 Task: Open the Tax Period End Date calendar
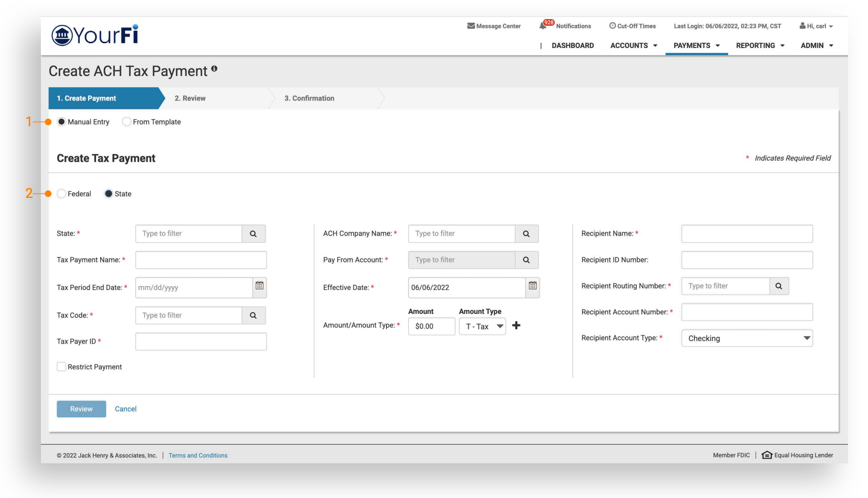(260, 286)
